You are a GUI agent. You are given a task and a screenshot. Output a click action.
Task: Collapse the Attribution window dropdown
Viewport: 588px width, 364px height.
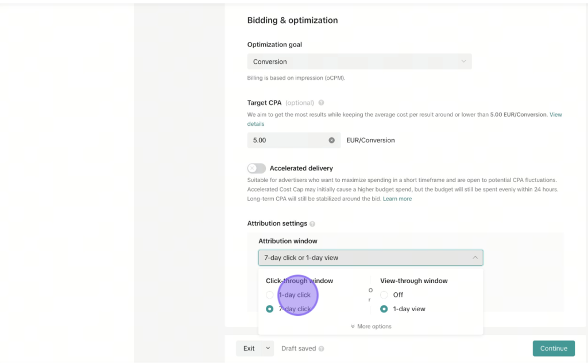tap(370, 258)
